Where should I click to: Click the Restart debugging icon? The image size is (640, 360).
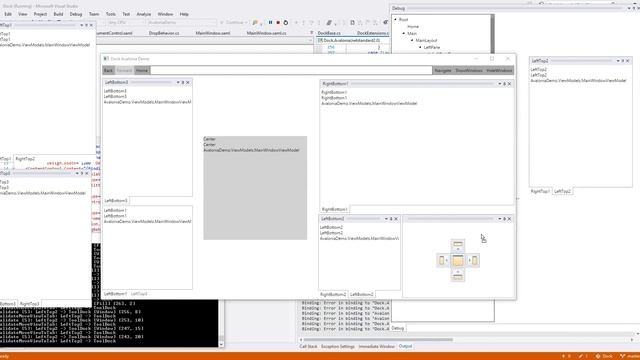pos(286,22)
